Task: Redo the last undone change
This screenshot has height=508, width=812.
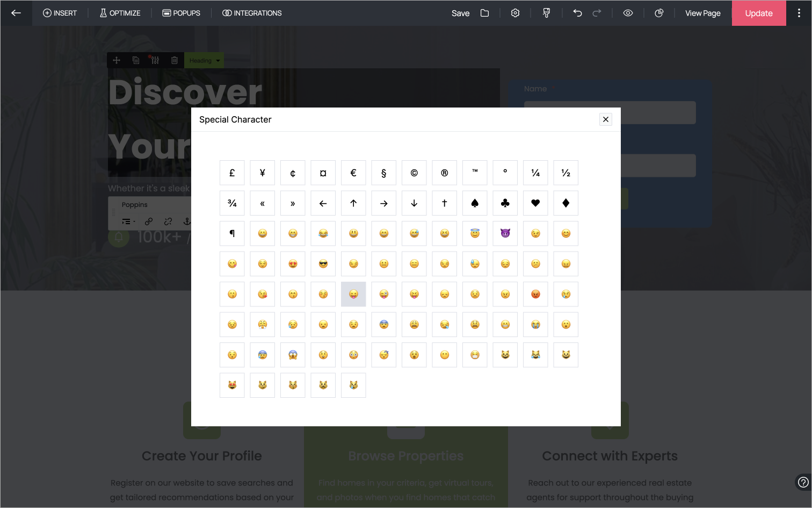Action: point(597,13)
